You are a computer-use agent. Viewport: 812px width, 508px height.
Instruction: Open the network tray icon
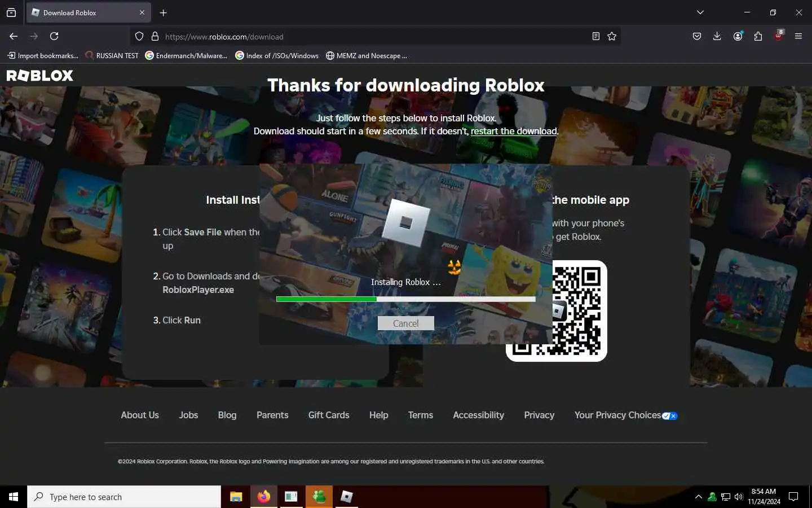[726, 497]
